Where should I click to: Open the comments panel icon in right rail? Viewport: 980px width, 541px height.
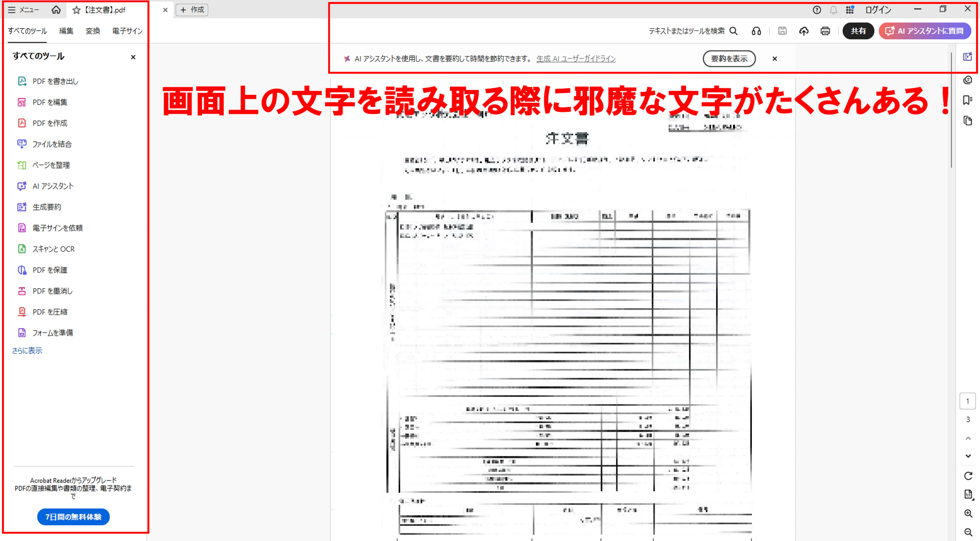tap(967, 80)
